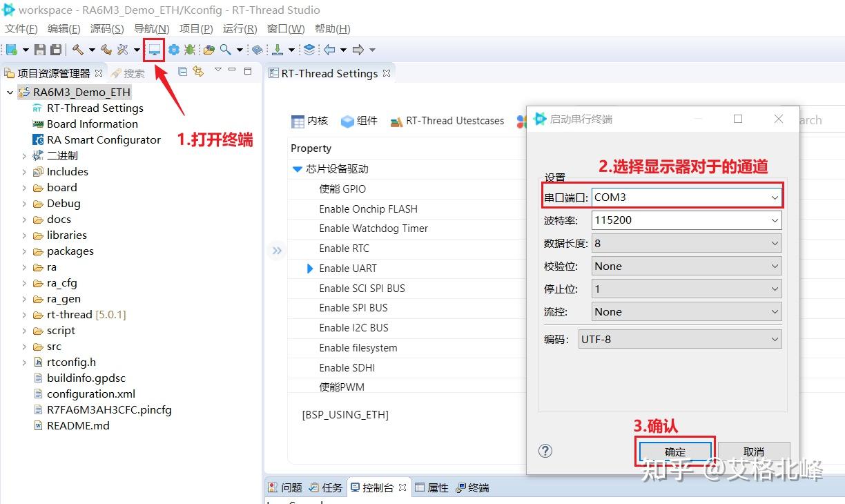Click the stacked layers toolbar icon
This screenshot has height=504, width=845.
pos(309,50)
